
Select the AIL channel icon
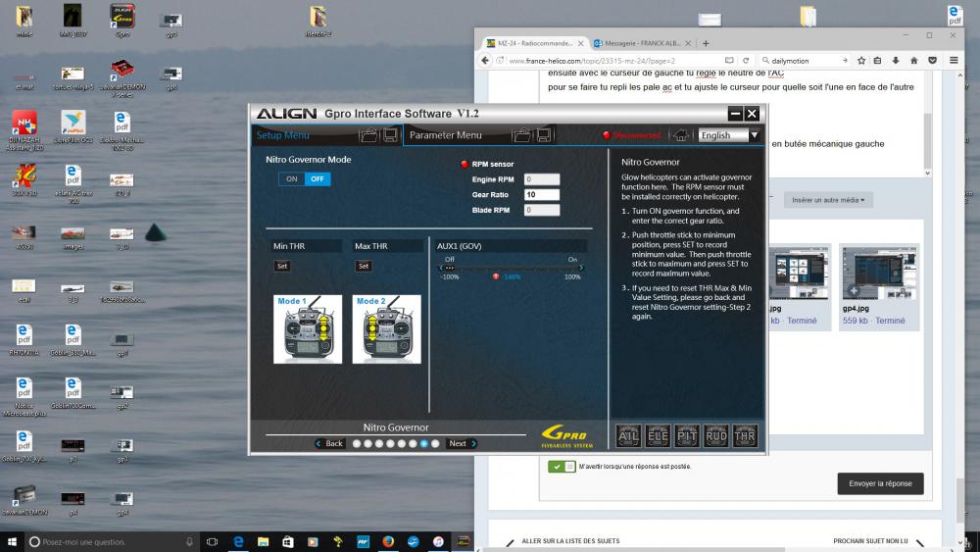click(x=628, y=436)
